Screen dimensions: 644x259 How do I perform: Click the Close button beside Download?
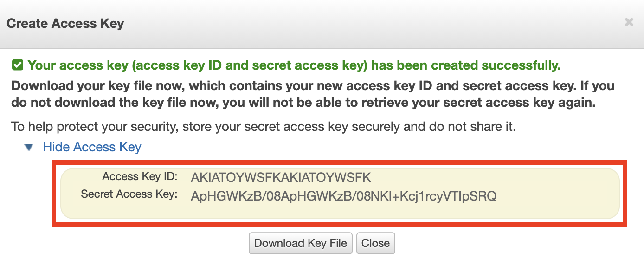(375, 243)
